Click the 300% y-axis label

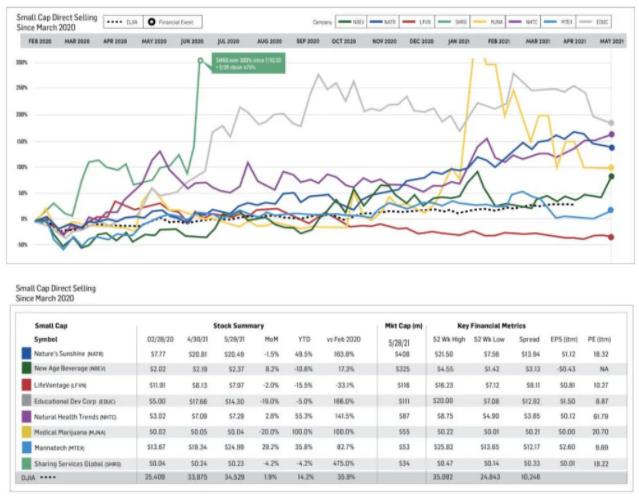[x=22, y=62]
